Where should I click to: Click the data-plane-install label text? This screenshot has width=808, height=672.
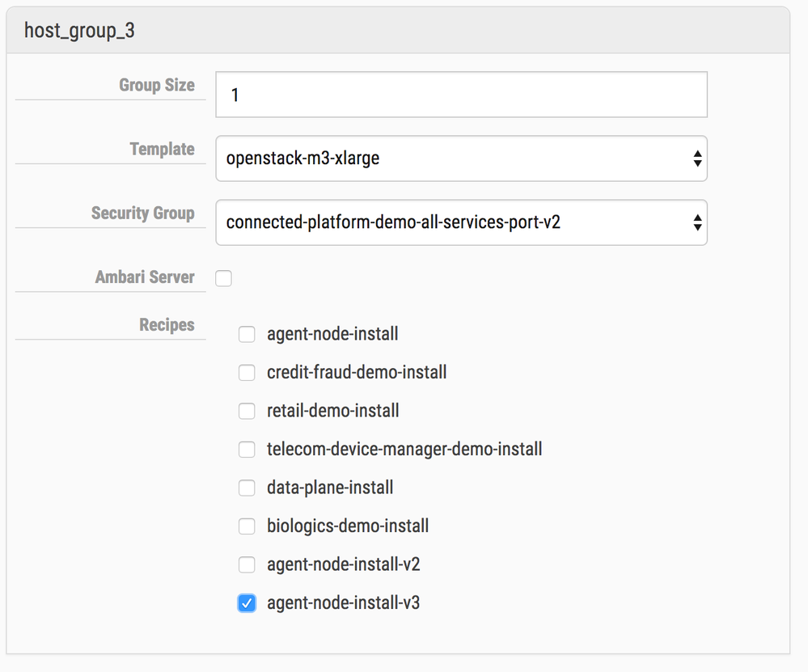point(330,488)
